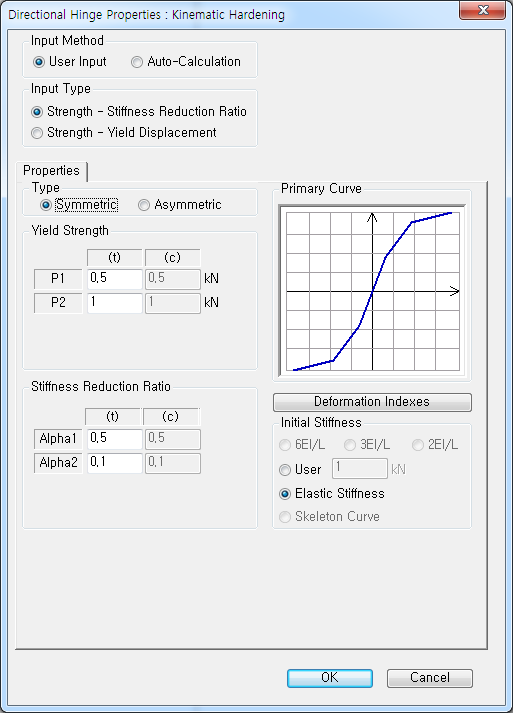This screenshot has height=713, width=513.
Task: Close the dialog with the X button
Action: point(483,10)
